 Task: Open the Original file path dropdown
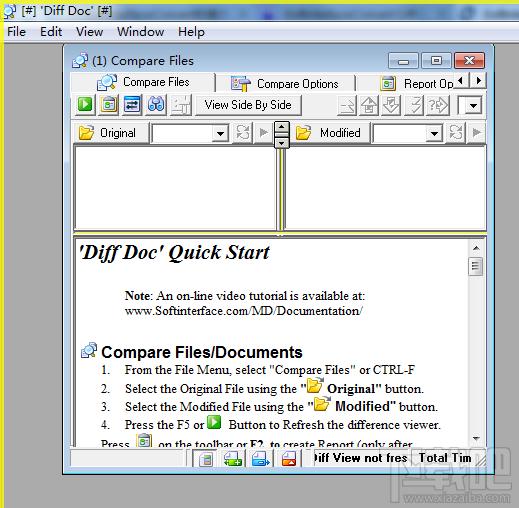[220, 133]
